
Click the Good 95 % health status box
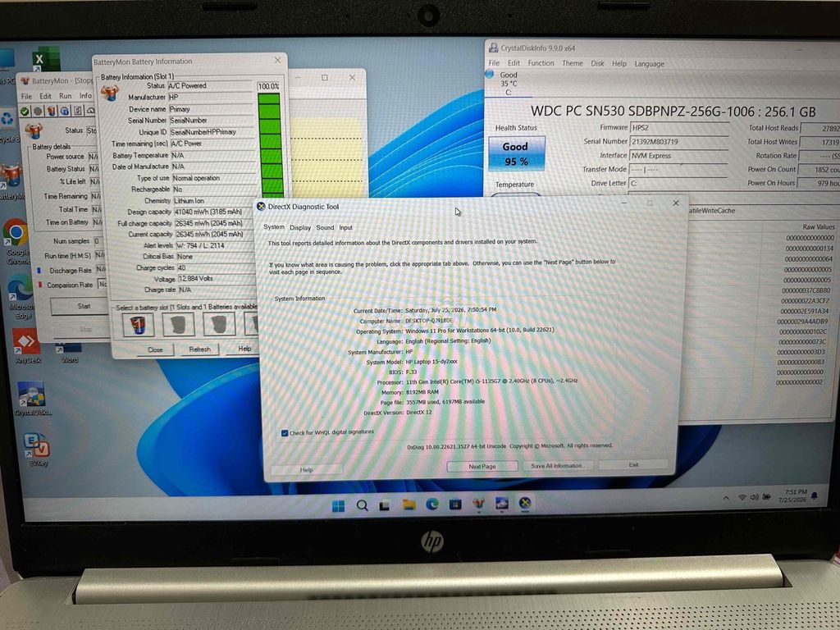pos(517,153)
